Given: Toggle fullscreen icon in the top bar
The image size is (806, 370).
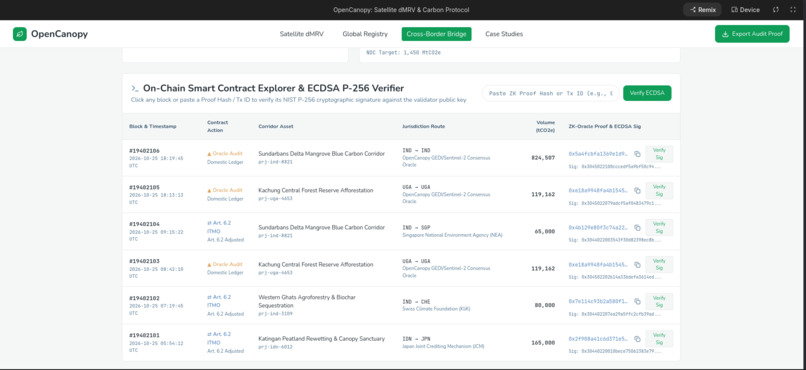Looking at the screenshot, I should coord(793,10).
